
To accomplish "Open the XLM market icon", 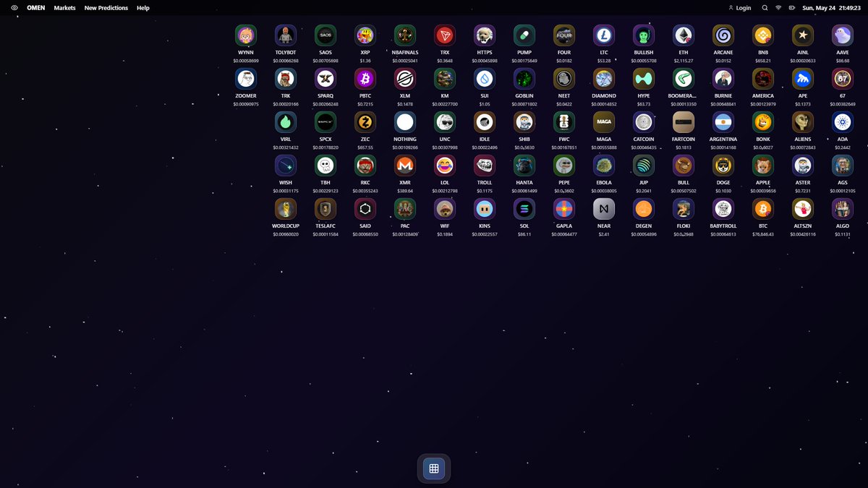I will (x=405, y=78).
